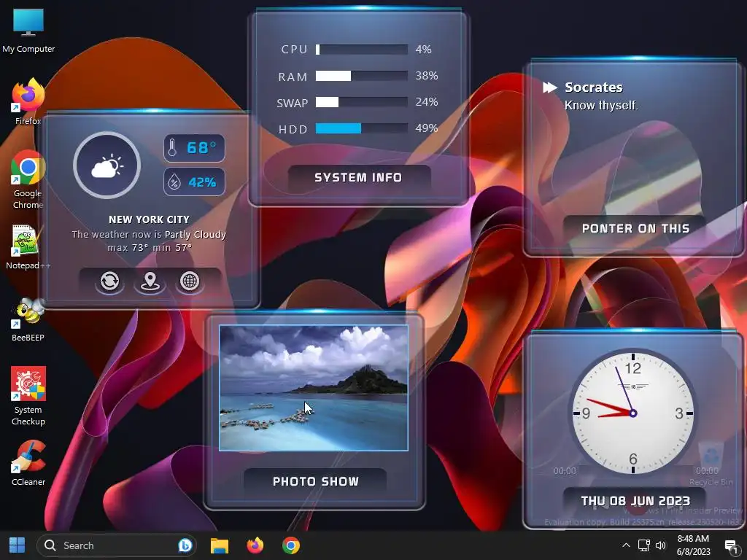Launch BeeBEEP from the desktop

click(x=28, y=319)
